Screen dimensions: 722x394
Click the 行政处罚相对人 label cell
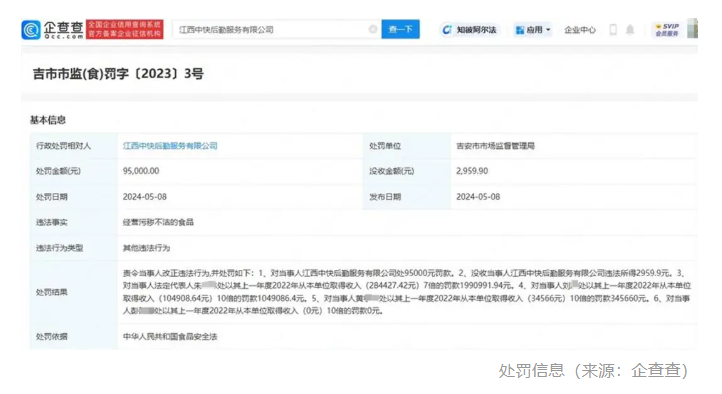[74, 146]
